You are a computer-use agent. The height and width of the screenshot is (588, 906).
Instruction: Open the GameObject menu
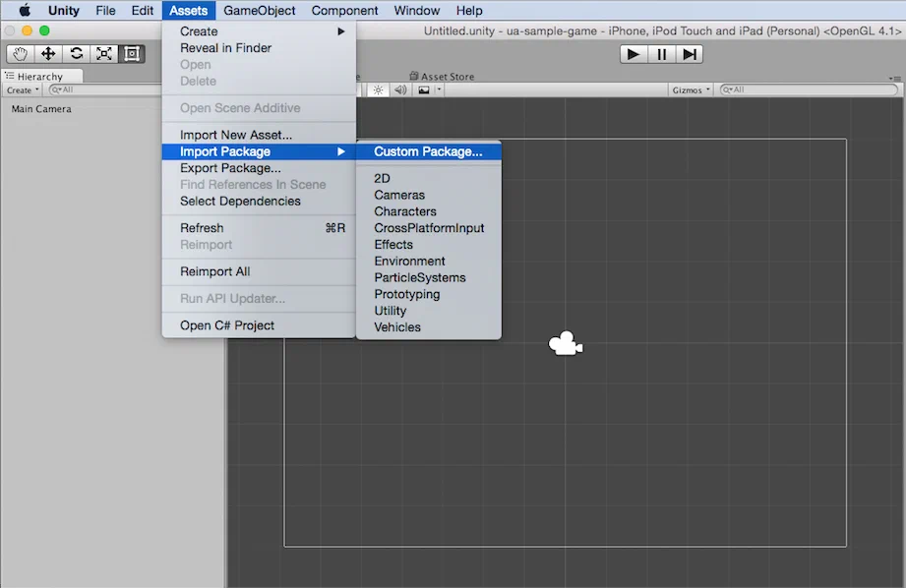point(259,11)
